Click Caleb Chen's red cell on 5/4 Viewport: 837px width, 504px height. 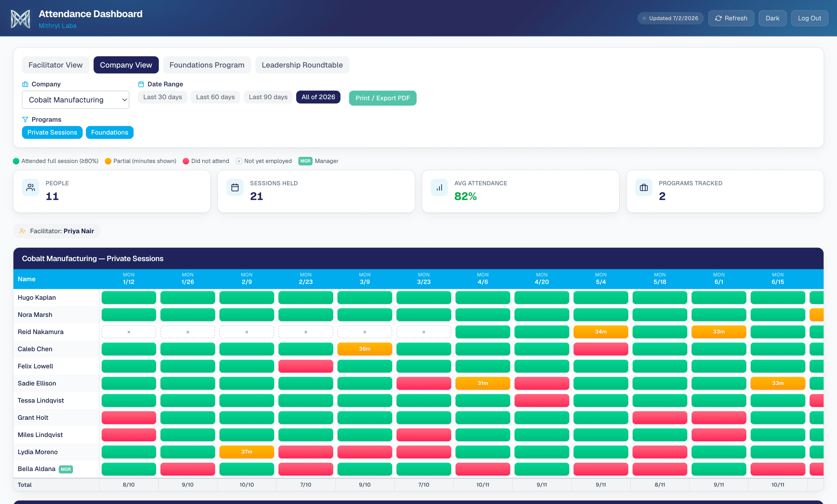601,349
